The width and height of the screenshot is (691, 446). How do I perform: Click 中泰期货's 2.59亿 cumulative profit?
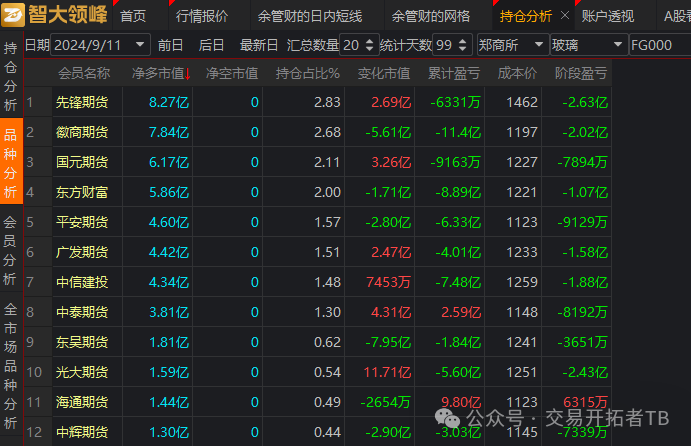point(461,312)
